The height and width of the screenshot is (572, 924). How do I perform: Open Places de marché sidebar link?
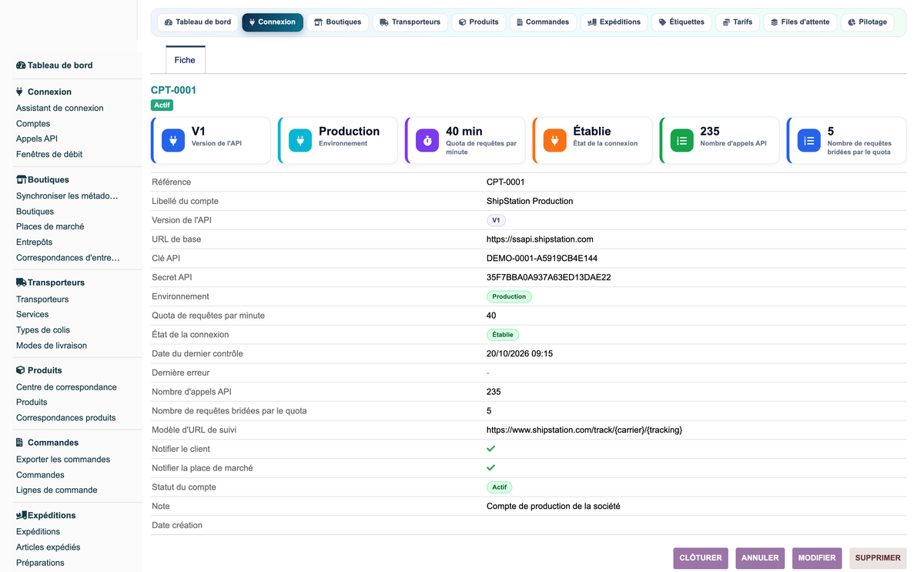pos(50,227)
